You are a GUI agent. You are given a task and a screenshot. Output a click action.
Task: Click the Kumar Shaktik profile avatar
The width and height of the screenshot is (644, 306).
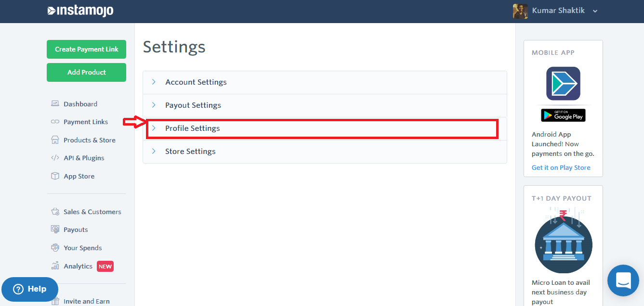click(x=520, y=11)
